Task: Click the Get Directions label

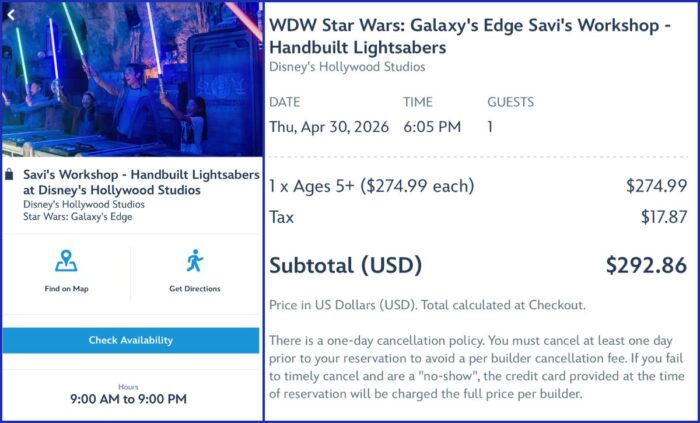Action: [x=195, y=289]
